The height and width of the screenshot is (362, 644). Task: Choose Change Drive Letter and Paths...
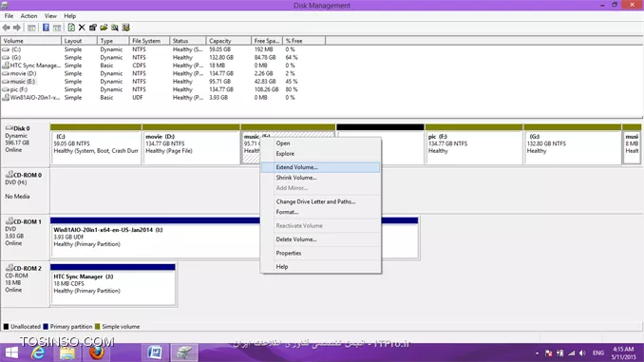click(320, 201)
